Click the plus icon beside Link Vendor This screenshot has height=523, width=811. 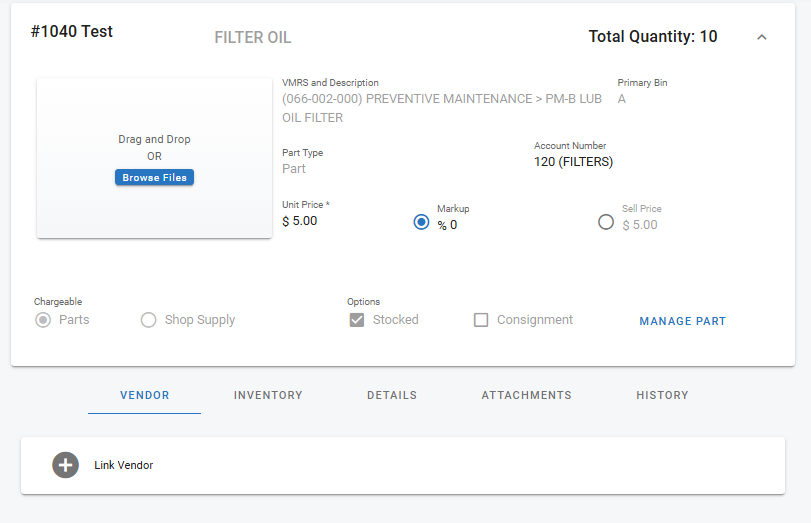[65, 465]
